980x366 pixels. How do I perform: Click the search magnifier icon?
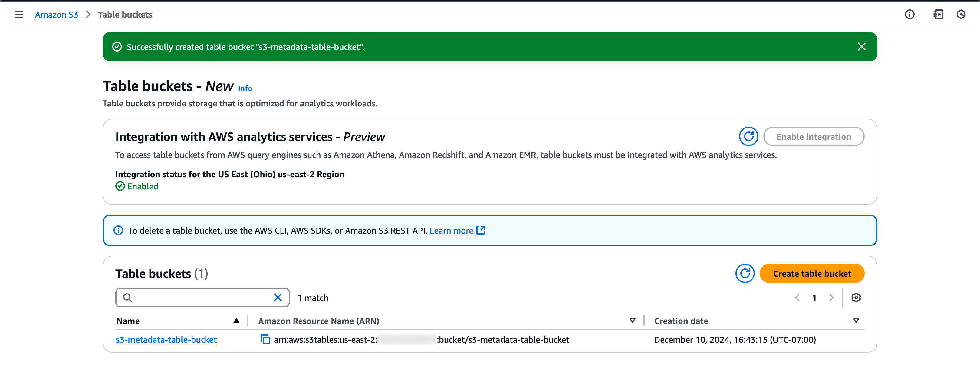[x=127, y=298]
